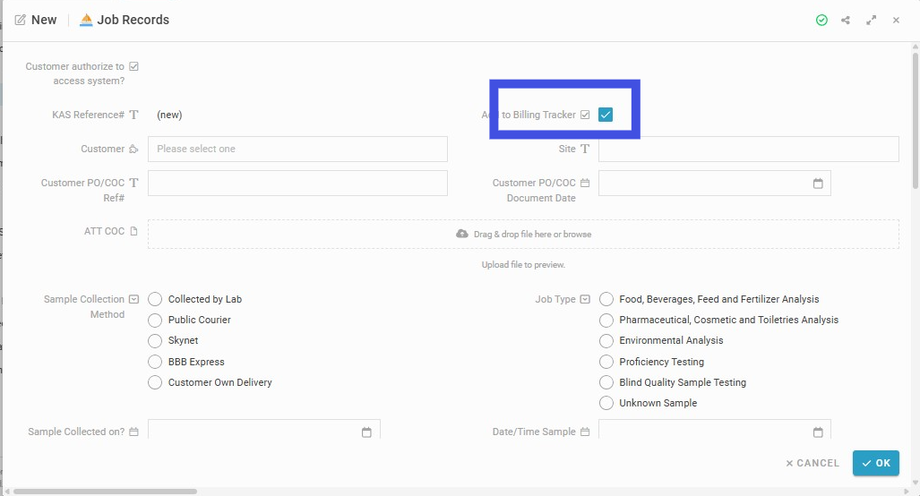Click text icon beside Customer PO/COC Ref#
This screenshot has width=920, height=496.
(134, 183)
